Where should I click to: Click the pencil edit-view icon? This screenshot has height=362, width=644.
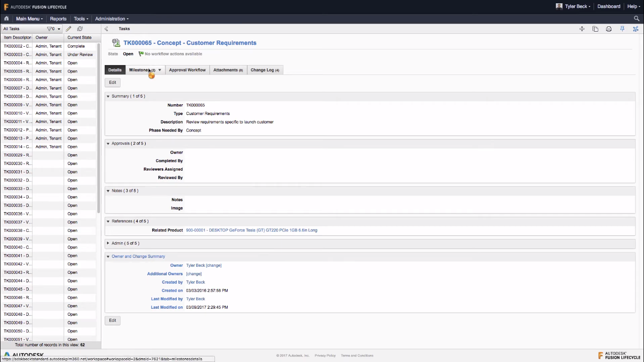pos(68,29)
